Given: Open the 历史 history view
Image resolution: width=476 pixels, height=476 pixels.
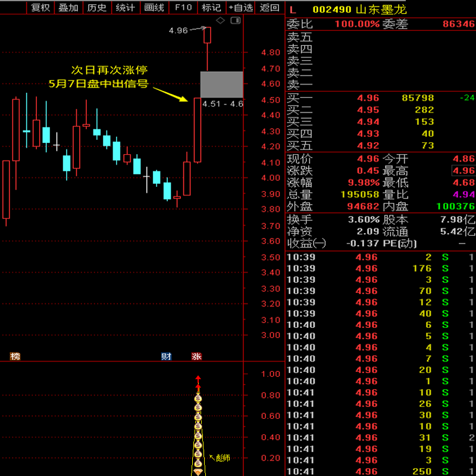Looking at the screenshot, I should pyautogui.click(x=96, y=8).
